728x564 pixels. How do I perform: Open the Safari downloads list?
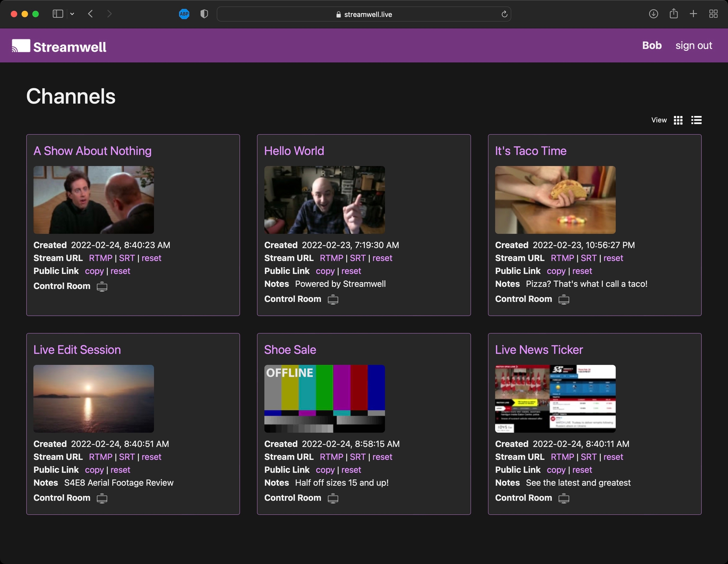point(653,14)
